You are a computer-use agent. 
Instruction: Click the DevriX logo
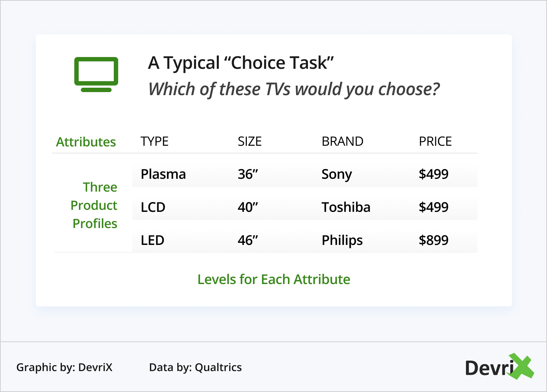tap(498, 367)
